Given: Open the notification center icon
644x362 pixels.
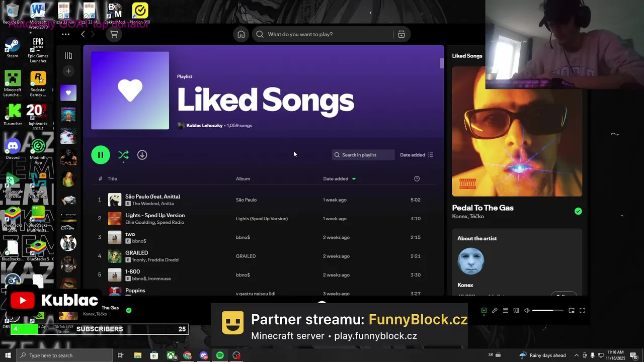Looking at the screenshot, I should (633, 355).
